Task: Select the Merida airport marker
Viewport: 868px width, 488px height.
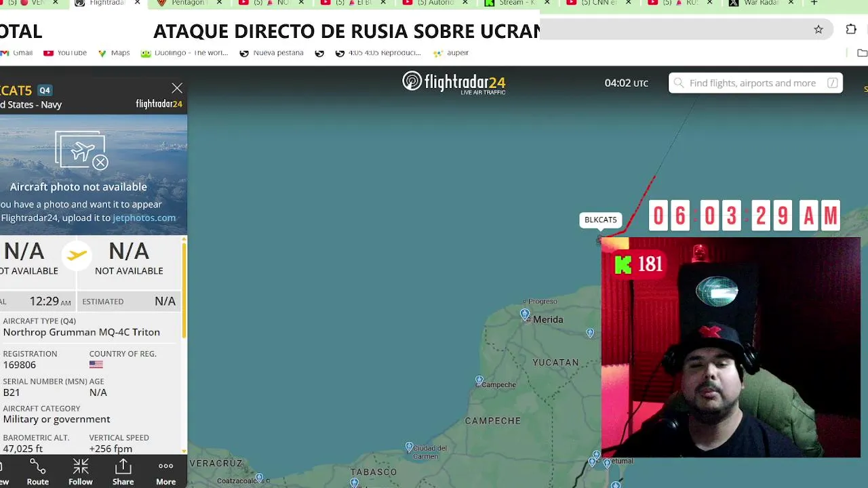Action: (525, 314)
